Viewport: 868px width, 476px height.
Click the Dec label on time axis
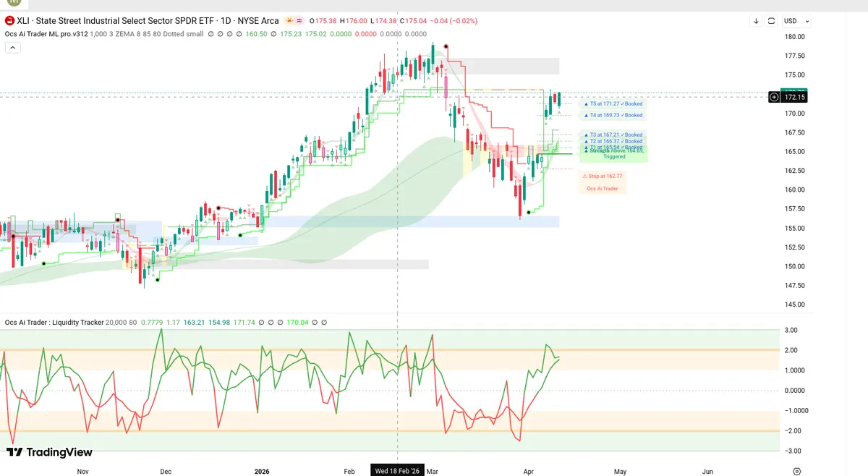166,471
